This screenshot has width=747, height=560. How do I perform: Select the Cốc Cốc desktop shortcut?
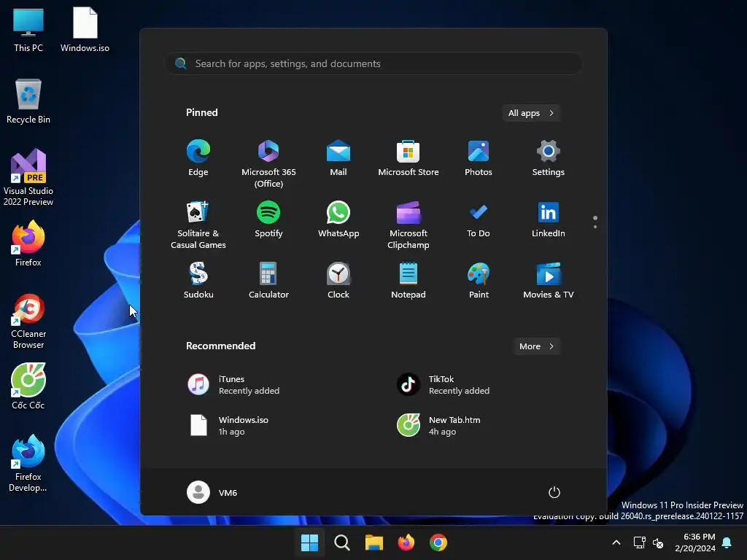pyautogui.click(x=28, y=386)
